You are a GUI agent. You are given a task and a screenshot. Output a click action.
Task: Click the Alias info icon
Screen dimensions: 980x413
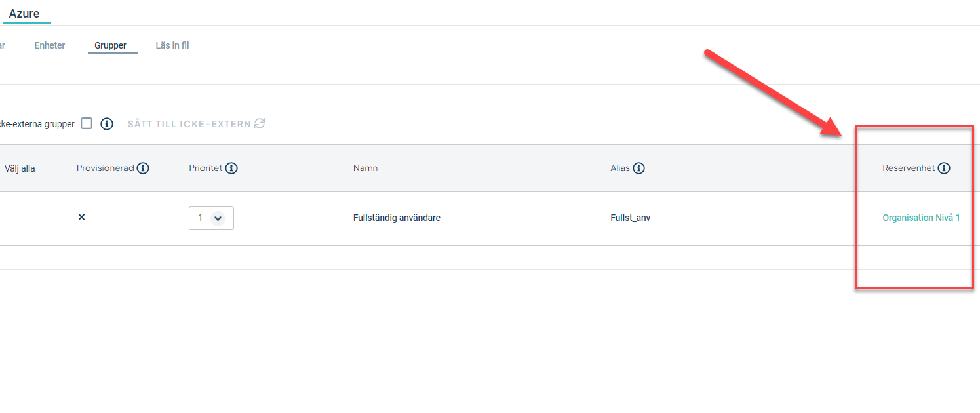point(638,168)
